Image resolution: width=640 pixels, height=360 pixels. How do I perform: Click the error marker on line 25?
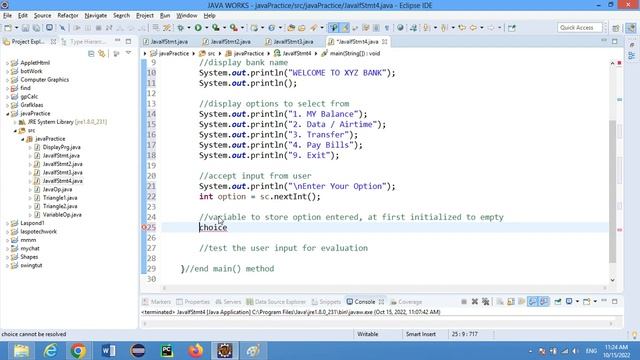144,227
